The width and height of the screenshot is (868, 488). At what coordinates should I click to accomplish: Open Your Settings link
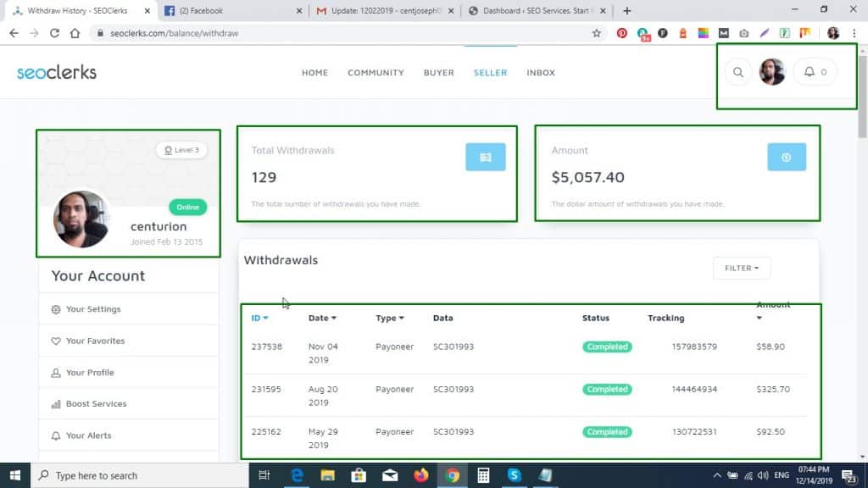click(x=93, y=309)
